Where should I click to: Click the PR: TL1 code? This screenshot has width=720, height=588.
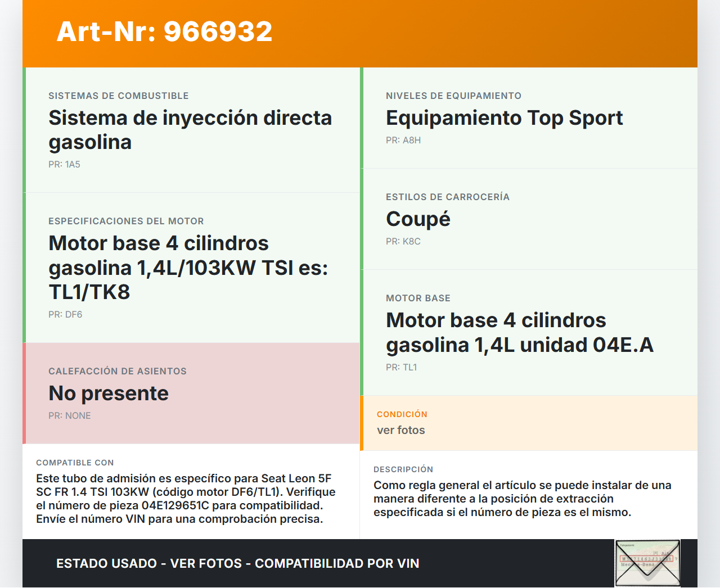401,368
